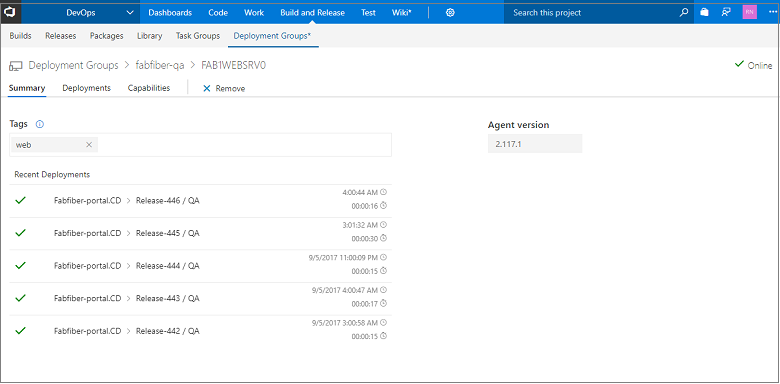Switch to the Releases tab
Viewport: 780px width, 384px height.
[61, 36]
